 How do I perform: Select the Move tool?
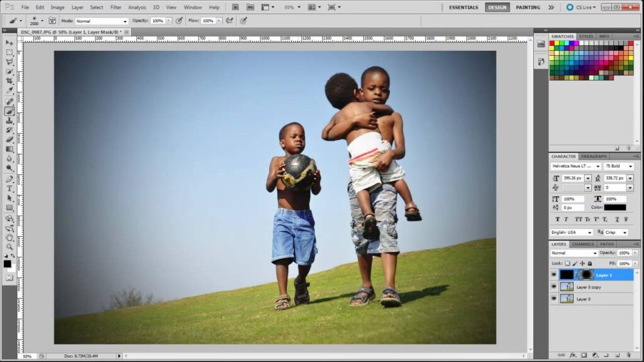(x=9, y=43)
